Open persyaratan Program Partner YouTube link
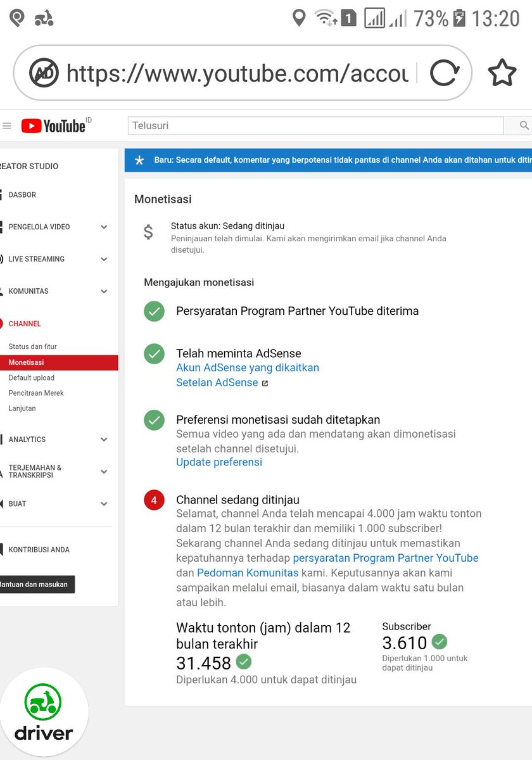532x760 pixels. [386, 559]
